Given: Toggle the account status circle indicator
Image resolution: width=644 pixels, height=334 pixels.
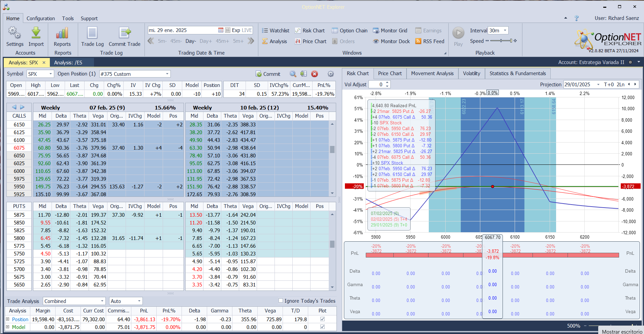Looking at the screenshot, I should point(630,62).
